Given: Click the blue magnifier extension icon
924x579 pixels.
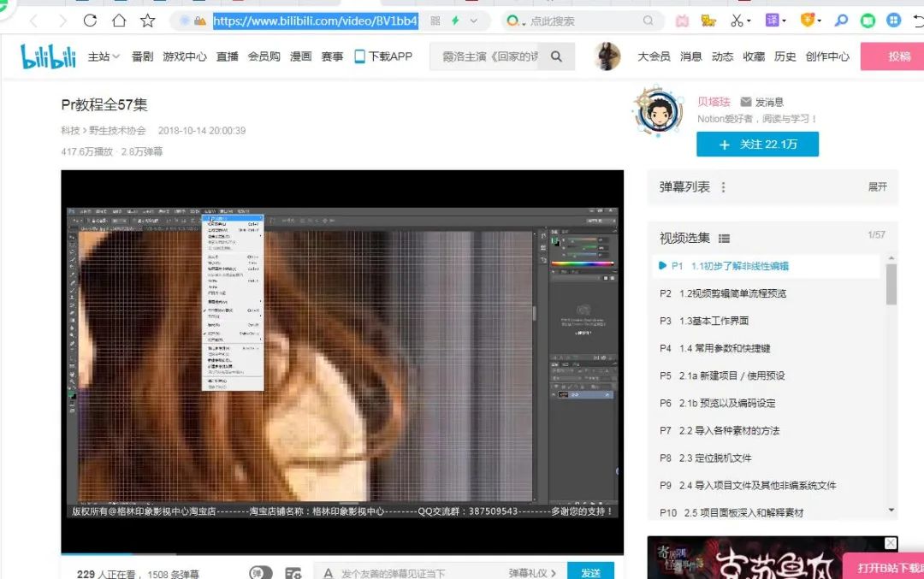Looking at the screenshot, I should click(841, 21).
